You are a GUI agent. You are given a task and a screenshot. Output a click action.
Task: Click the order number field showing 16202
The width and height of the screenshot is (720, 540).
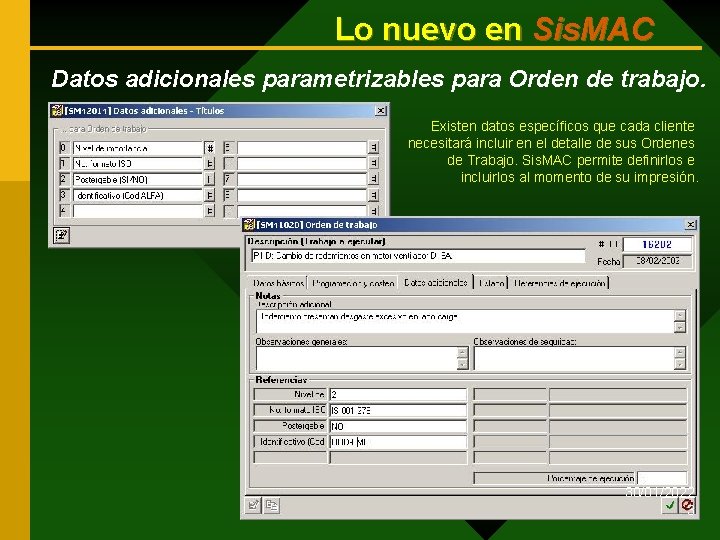coord(657,244)
